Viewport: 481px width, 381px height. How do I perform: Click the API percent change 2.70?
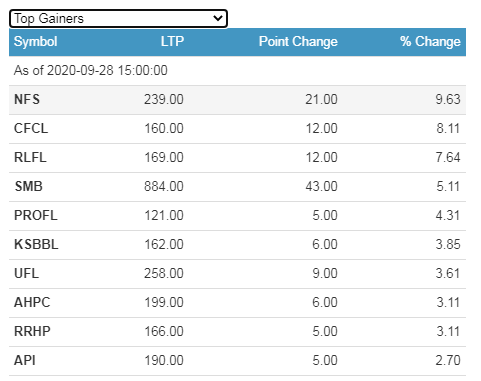coord(448,360)
